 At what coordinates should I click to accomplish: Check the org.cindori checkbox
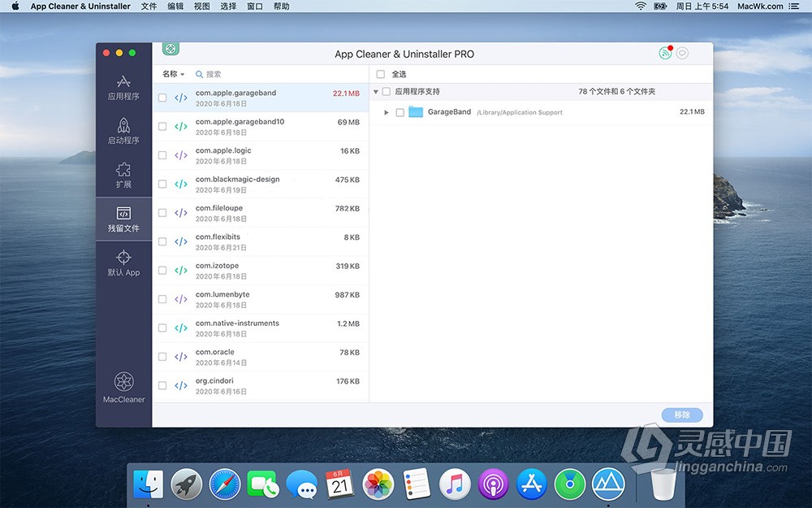tap(162, 385)
